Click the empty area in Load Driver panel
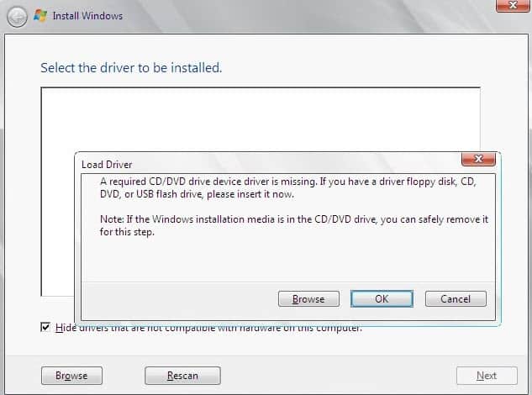Viewport: 532px width, 395px height. [x=288, y=260]
